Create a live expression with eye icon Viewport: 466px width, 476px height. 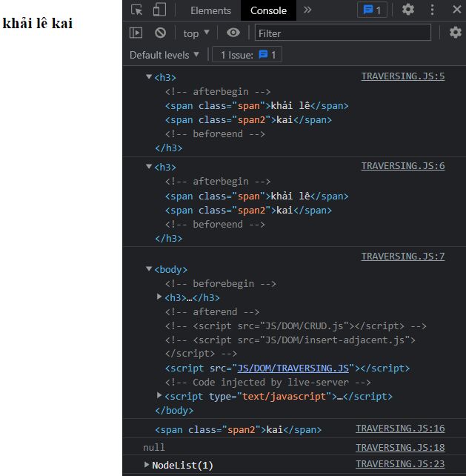coord(233,33)
